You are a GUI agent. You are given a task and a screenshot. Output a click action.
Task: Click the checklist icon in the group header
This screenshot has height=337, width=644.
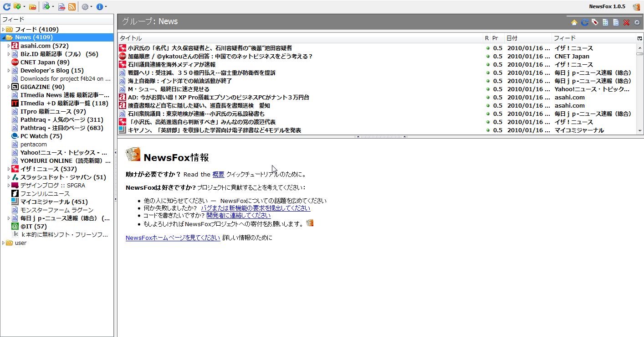(x=605, y=22)
